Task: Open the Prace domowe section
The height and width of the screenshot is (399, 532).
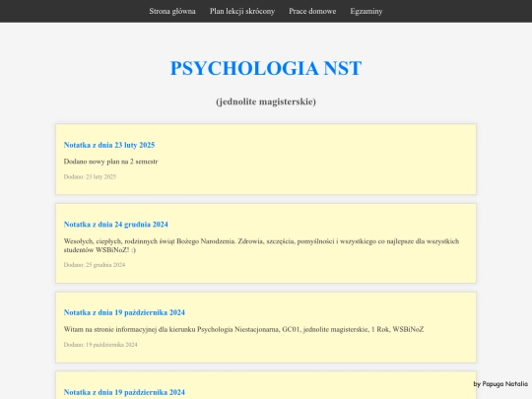Action: point(312,11)
